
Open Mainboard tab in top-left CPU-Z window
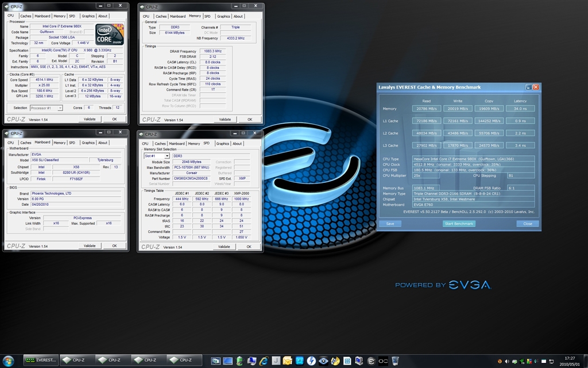coord(42,16)
